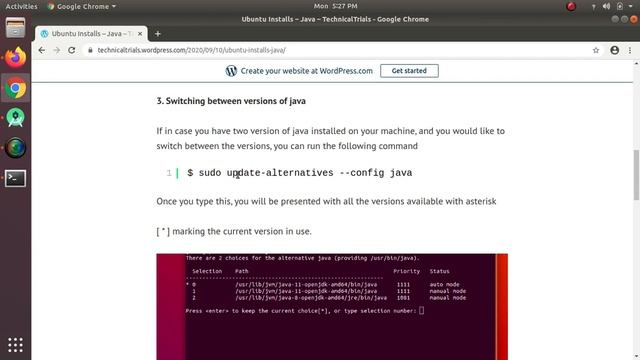Open the clock showing Mon 5:27 PM
Screen dimensions: 640x360
(336, 6)
